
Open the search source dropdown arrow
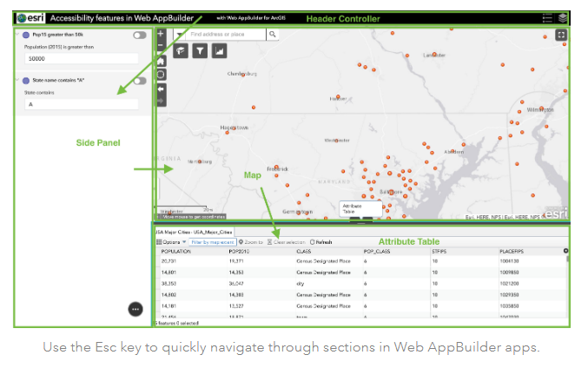(180, 35)
